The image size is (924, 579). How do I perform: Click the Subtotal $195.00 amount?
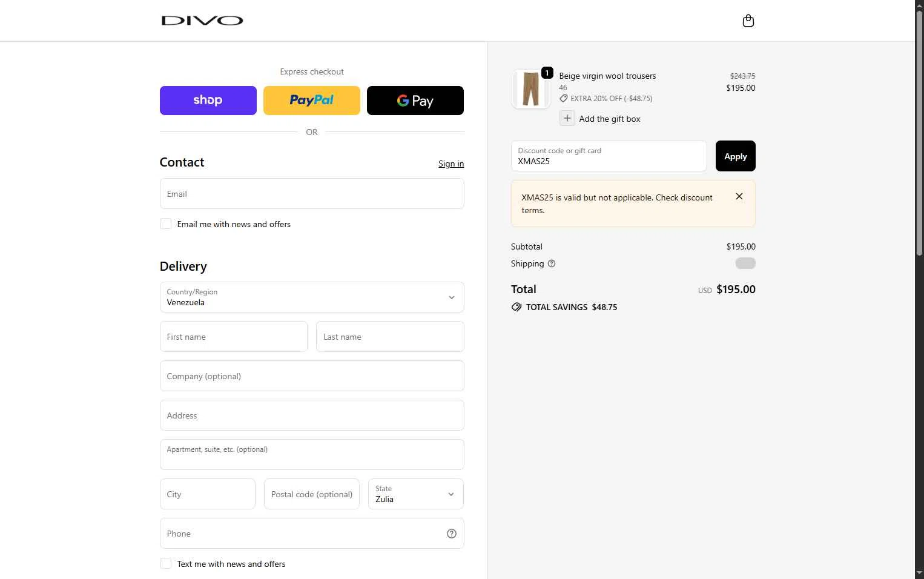(x=741, y=246)
